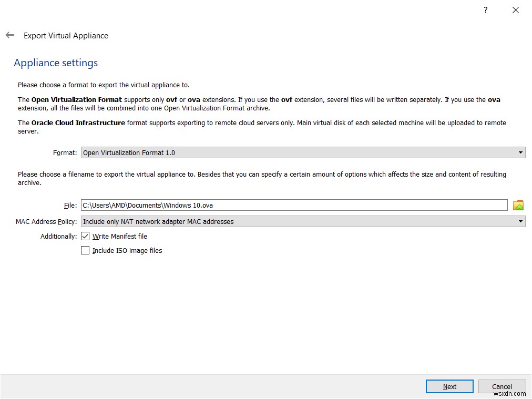532x399 pixels.
Task: Enable Include ISO image files
Action: (x=85, y=250)
